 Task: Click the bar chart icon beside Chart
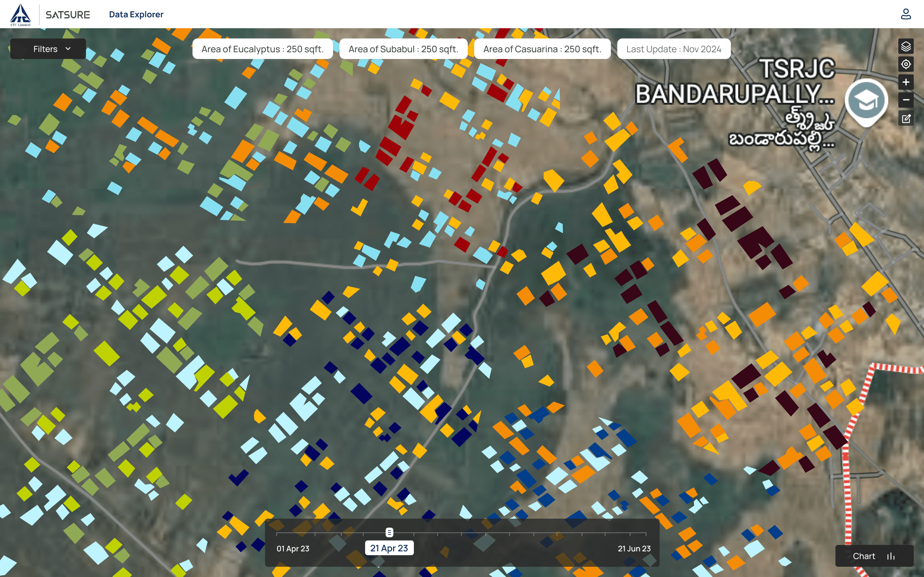coord(891,556)
